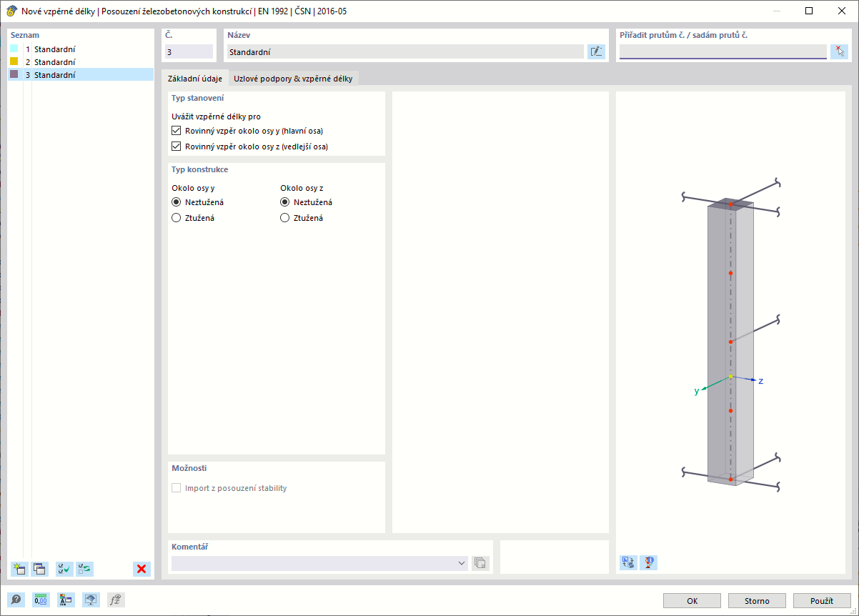Screen dimensions: 859x616
Task: Click the z axis label in preview
Action: pyautogui.click(x=760, y=381)
